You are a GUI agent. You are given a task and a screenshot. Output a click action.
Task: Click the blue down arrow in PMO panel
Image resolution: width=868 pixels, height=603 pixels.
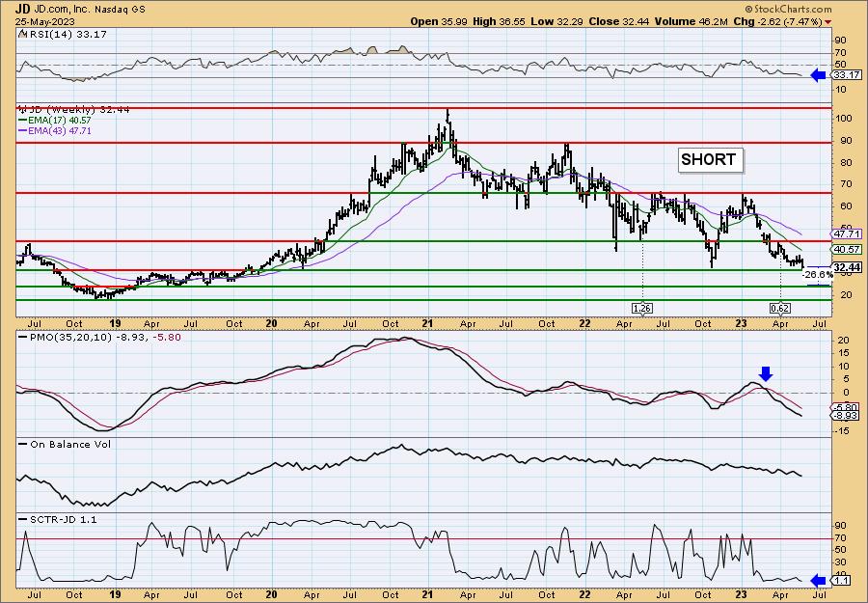(766, 373)
